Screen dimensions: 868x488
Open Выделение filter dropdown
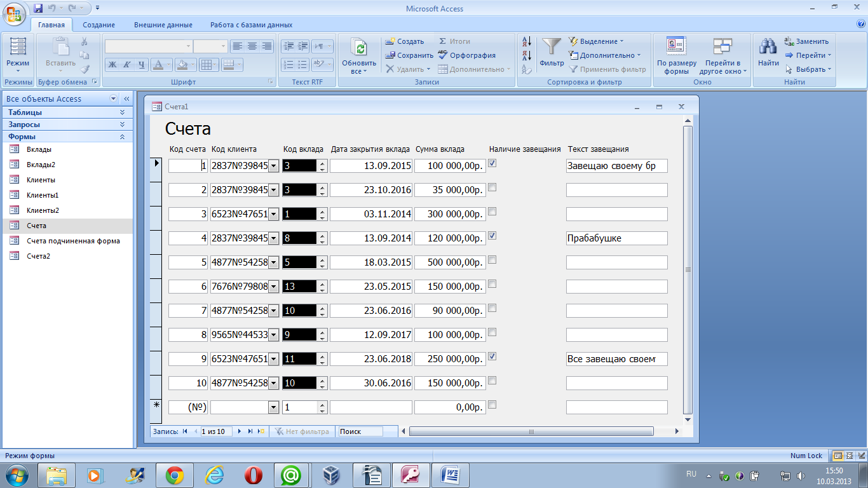click(x=595, y=41)
